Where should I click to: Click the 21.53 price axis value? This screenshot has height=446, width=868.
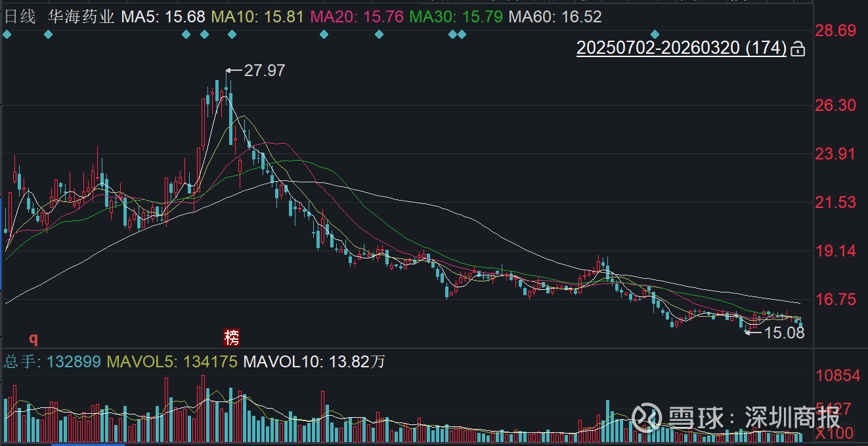[836, 202]
